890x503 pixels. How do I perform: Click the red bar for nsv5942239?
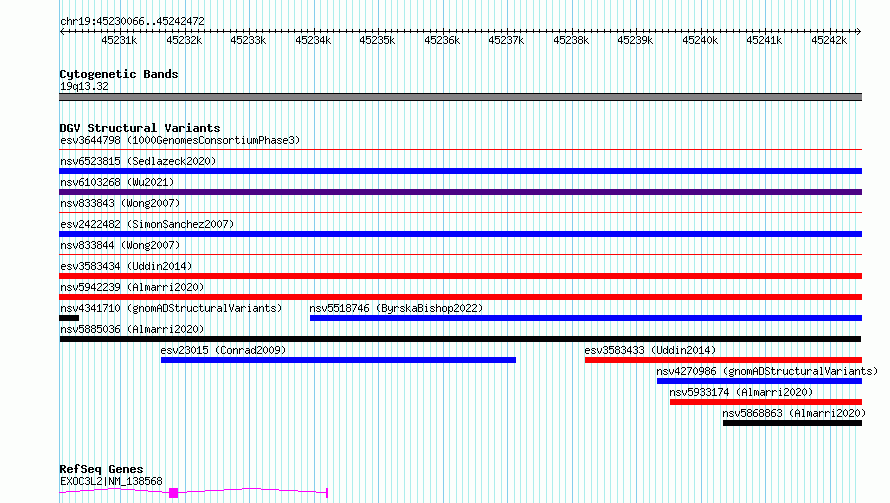[x=460, y=297]
